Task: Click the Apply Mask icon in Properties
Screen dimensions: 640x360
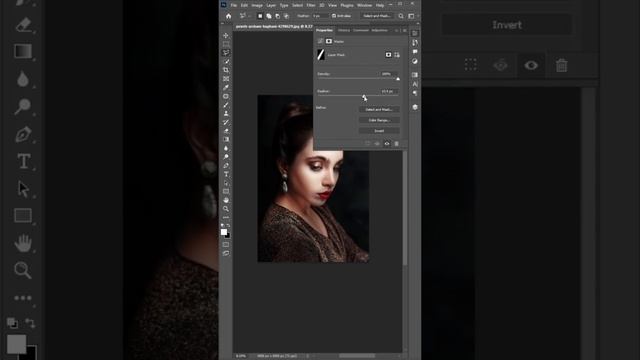Action: [377, 144]
